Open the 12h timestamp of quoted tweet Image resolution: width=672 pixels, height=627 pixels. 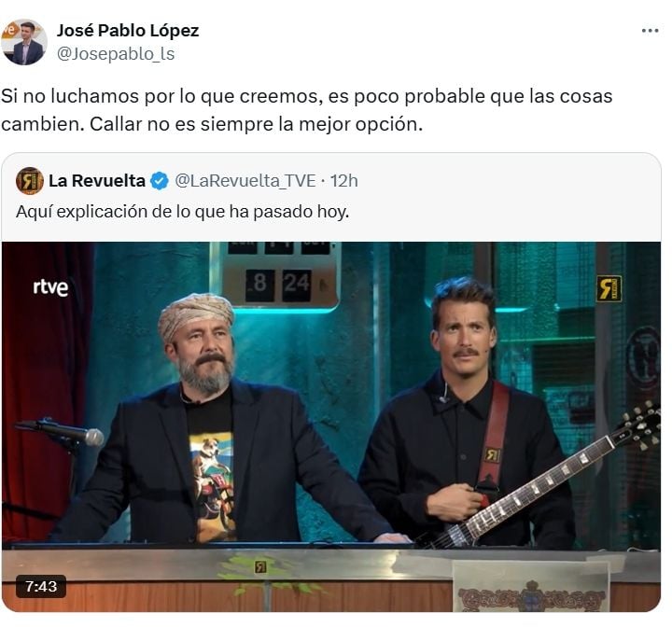tap(343, 181)
